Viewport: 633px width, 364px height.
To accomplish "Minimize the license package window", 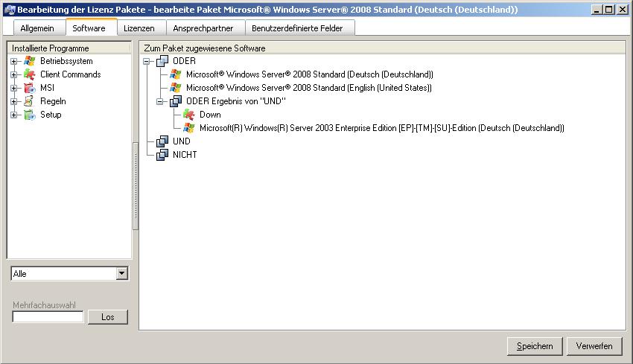I will point(597,9).
